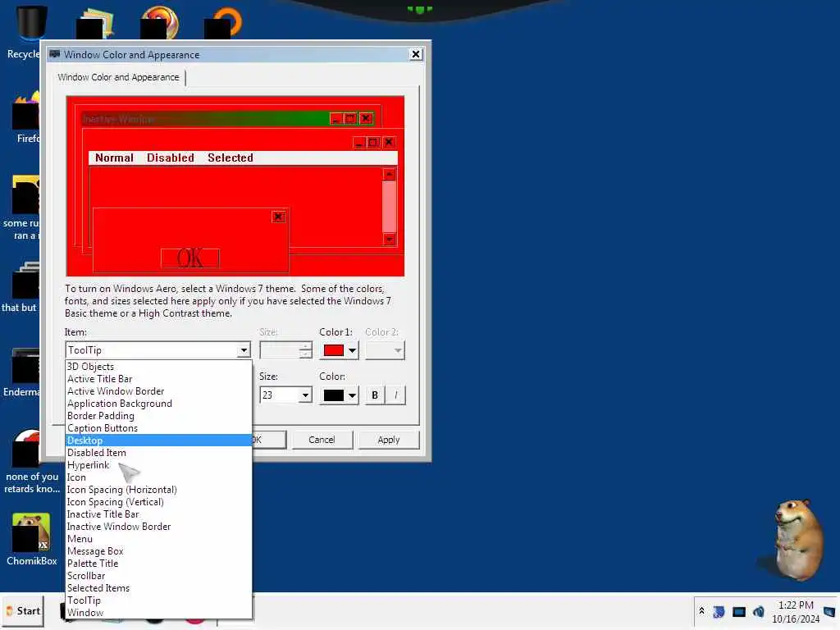Choose Active Window Border in the list

pos(158,391)
